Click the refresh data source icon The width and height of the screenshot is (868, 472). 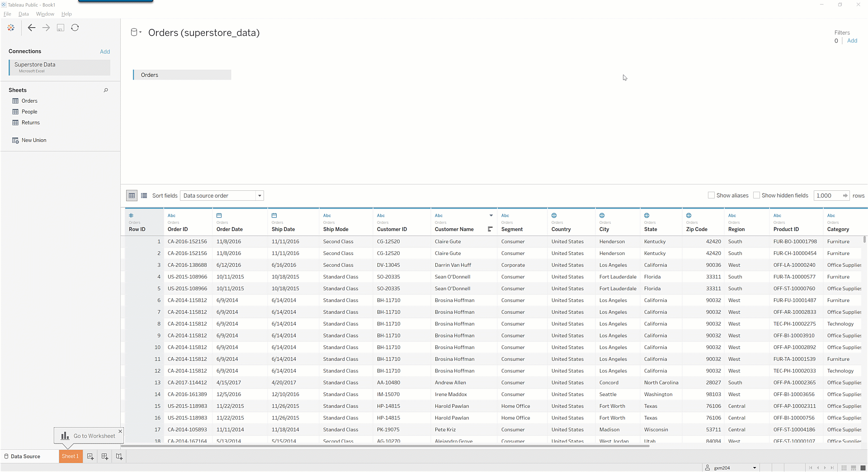click(75, 28)
